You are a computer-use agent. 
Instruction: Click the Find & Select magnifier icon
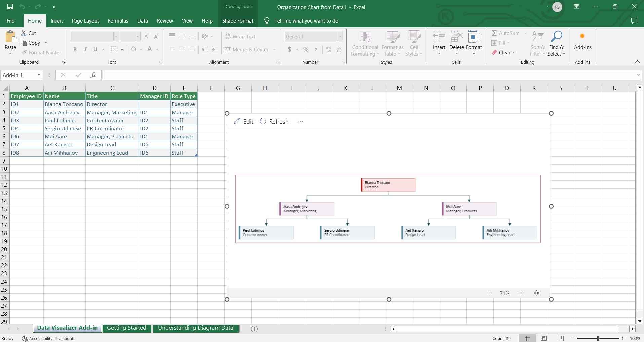coord(556,37)
